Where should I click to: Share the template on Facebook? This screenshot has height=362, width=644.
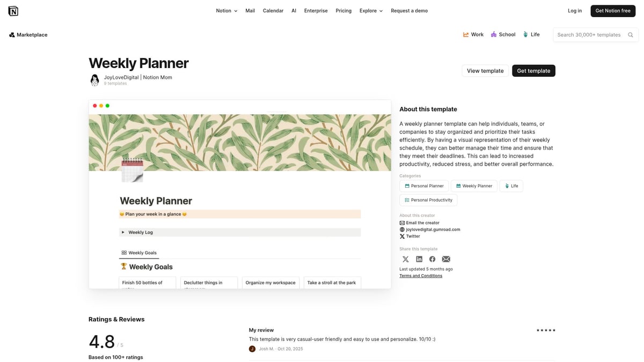pos(433,259)
